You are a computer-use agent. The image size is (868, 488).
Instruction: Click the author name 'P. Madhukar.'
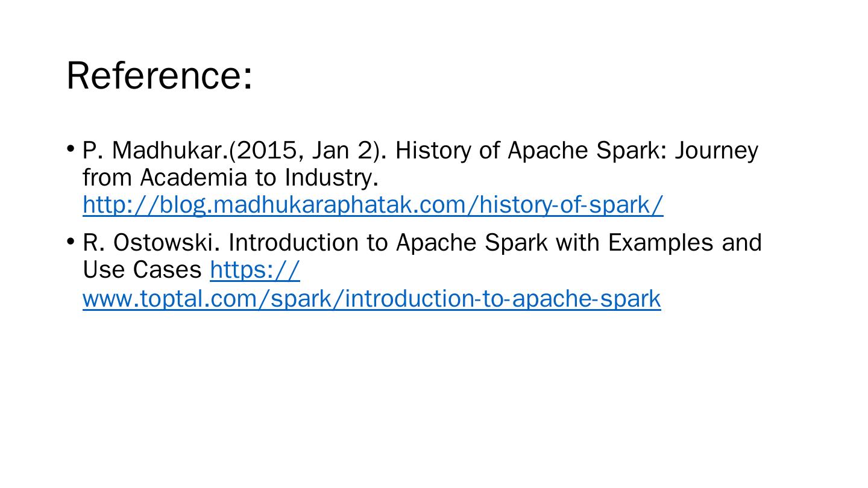(156, 151)
